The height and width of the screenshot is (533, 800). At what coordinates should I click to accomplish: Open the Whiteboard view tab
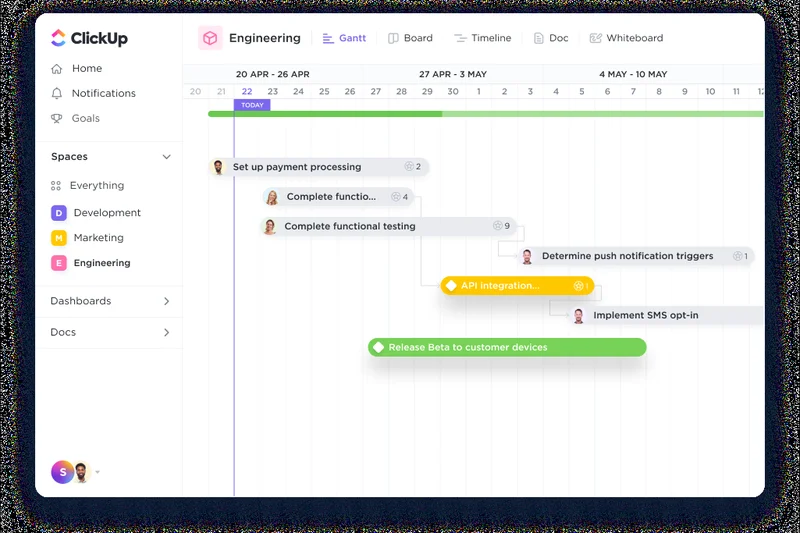pyautogui.click(x=626, y=38)
